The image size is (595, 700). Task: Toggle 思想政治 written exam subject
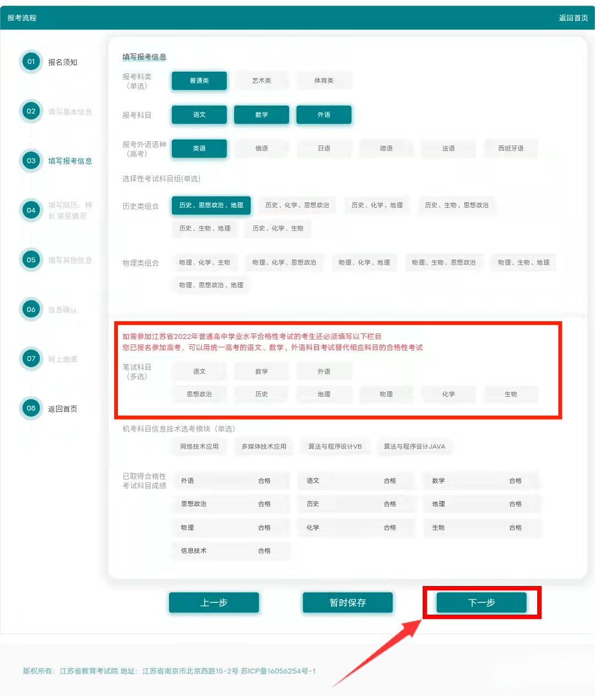[199, 394]
